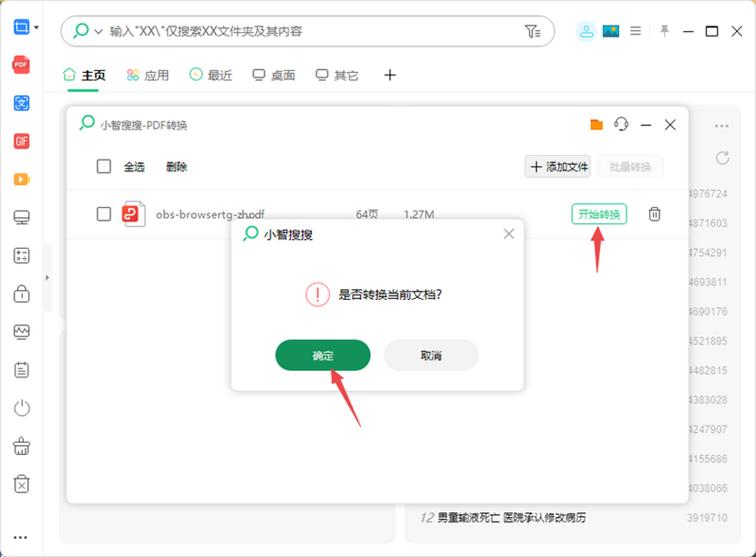The image size is (756, 557).
Task: Open the search filter options icon
Action: 532,32
